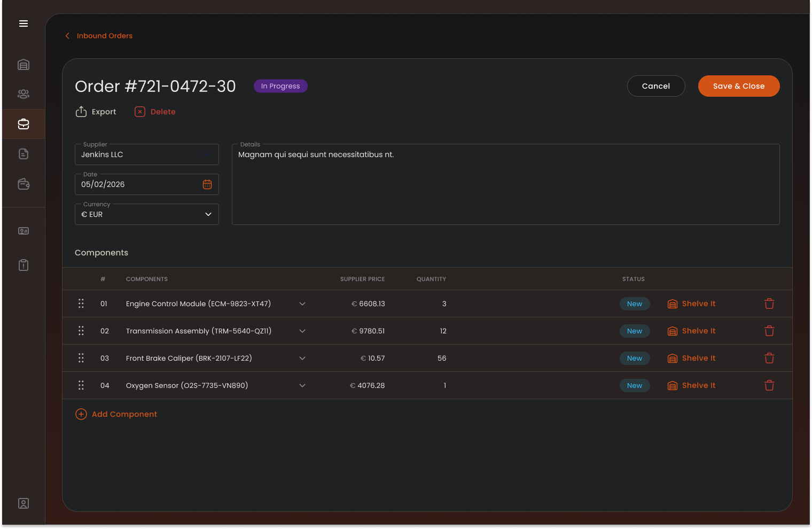Open the ID card icon in sidebar
The height and width of the screenshot is (529, 812).
[x=24, y=231]
